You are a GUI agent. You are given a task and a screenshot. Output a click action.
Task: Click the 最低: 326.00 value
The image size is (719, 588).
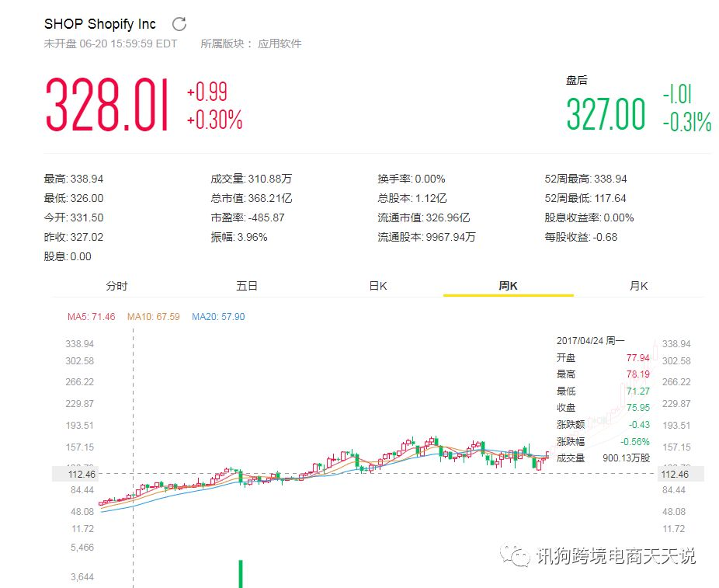click(x=73, y=198)
